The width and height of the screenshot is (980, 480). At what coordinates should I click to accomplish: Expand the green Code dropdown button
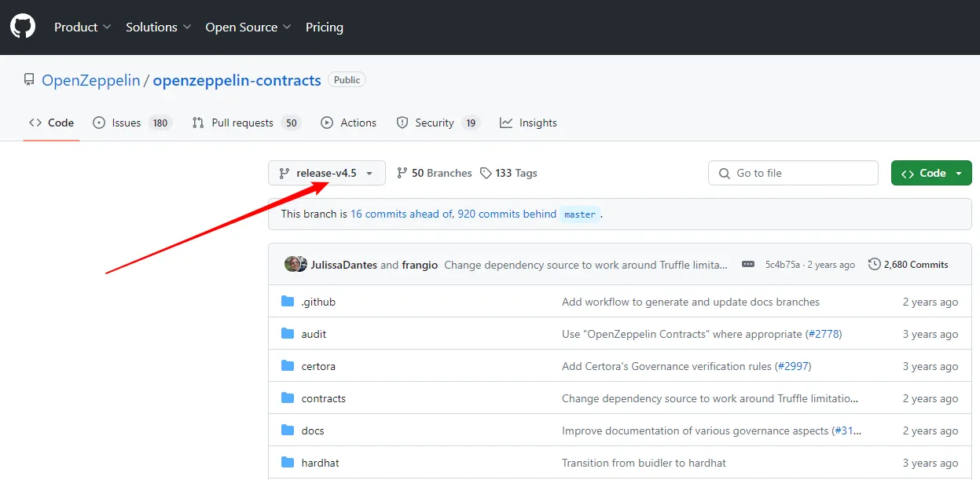click(931, 173)
